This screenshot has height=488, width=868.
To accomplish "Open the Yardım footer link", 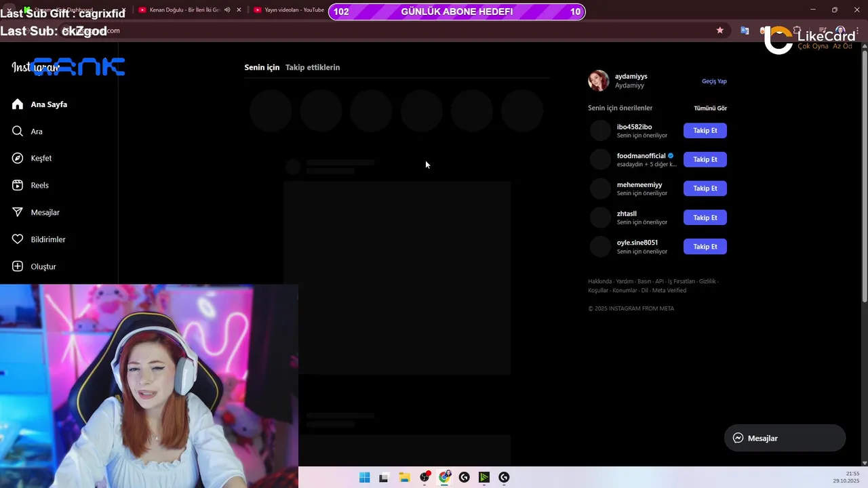I will [625, 281].
